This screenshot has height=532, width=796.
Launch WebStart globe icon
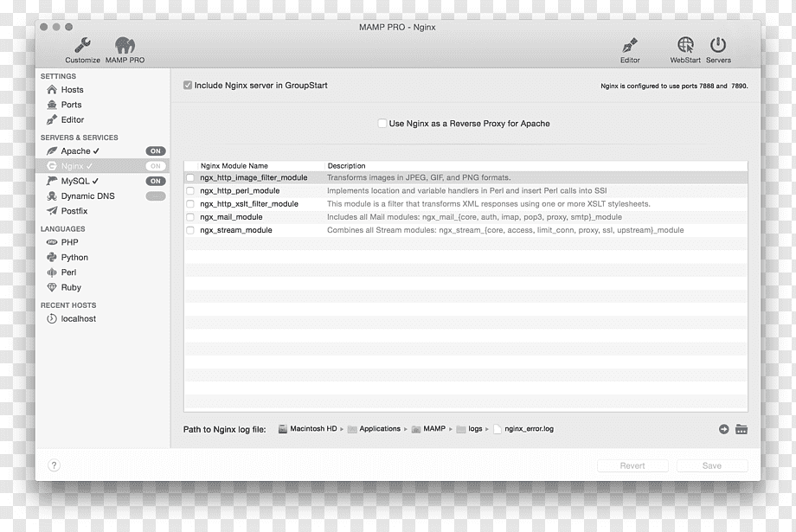coord(685,45)
